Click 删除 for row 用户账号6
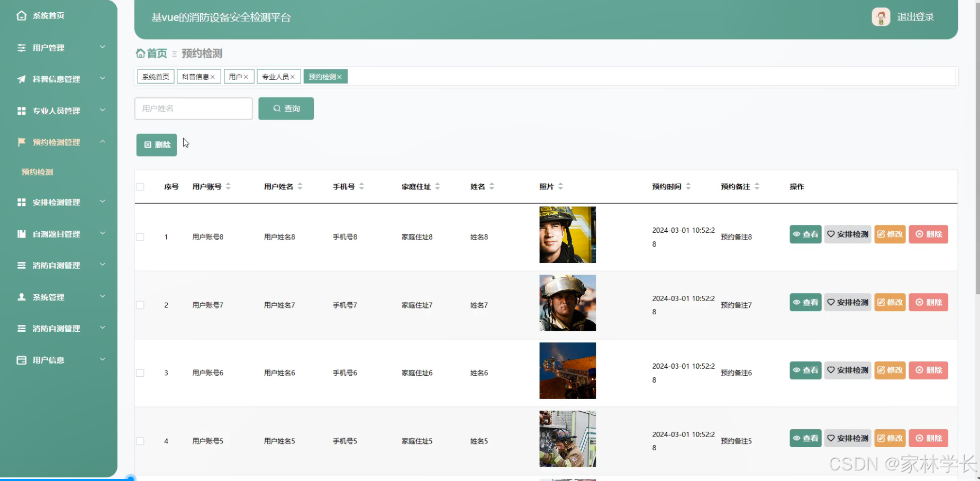 coord(929,370)
